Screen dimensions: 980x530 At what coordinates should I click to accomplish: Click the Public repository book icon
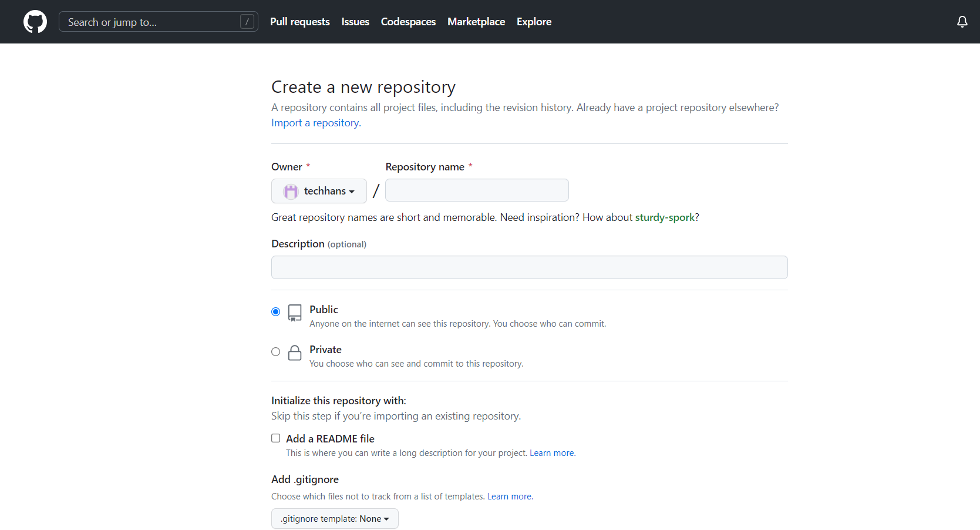(295, 313)
